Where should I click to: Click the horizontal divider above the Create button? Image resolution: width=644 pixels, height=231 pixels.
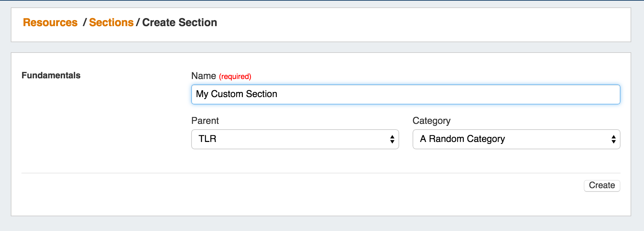click(321, 173)
